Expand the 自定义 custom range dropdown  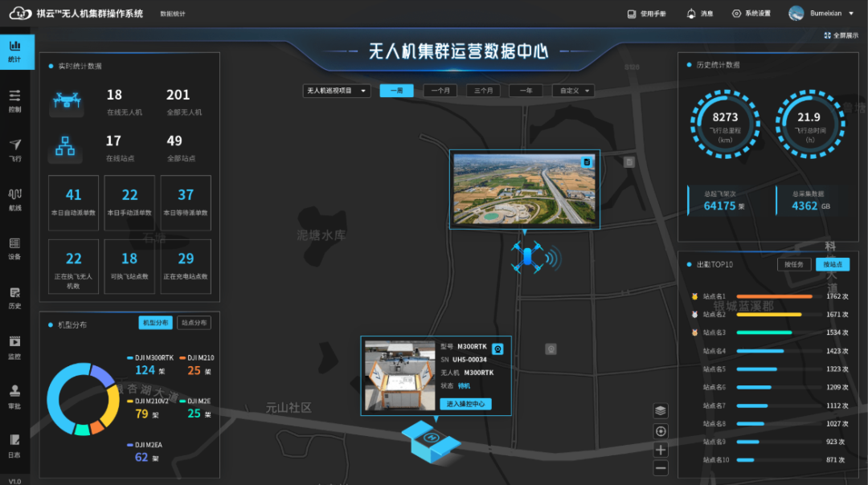pyautogui.click(x=572, y=91)
